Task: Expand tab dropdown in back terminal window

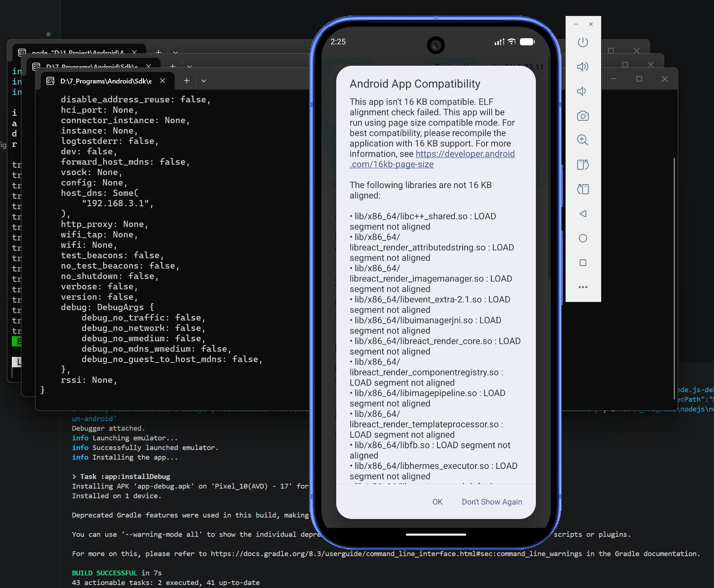Action: 176,52
